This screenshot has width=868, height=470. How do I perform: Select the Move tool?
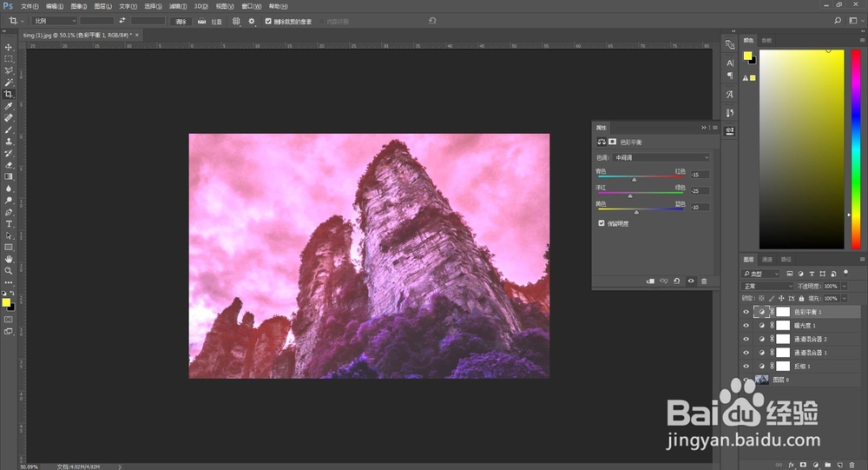(x=9, y=47)
